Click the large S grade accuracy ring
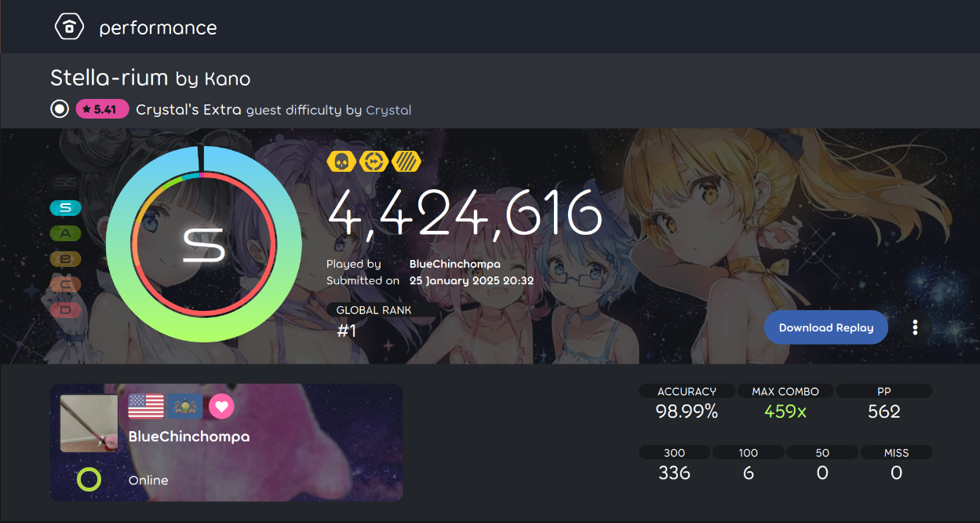 click(203, 244)
